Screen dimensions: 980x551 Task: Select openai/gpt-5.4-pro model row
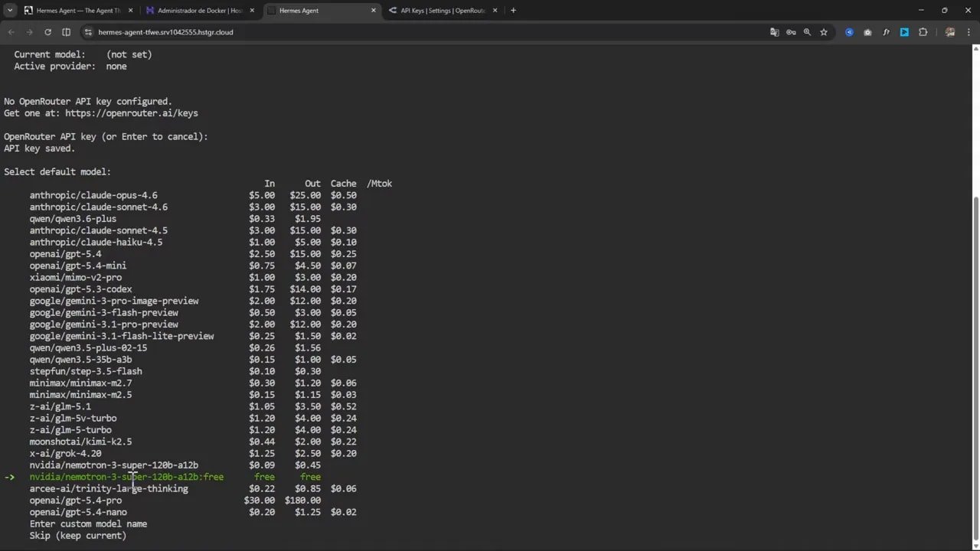(x=175, y=500)
